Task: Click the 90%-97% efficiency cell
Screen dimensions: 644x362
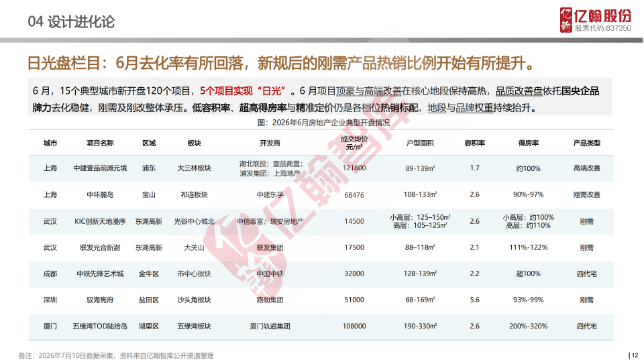Action: click(528, 194)
